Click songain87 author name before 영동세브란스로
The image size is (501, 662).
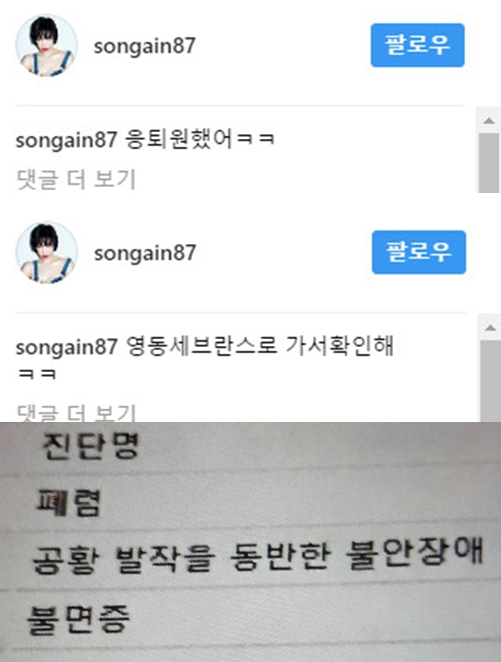(67, 347)
